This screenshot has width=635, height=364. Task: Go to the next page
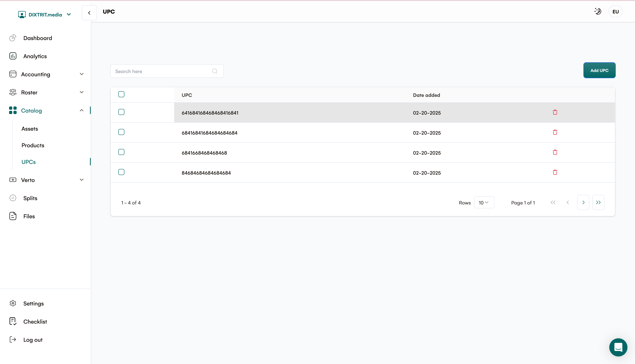click(x=583, y=203)
